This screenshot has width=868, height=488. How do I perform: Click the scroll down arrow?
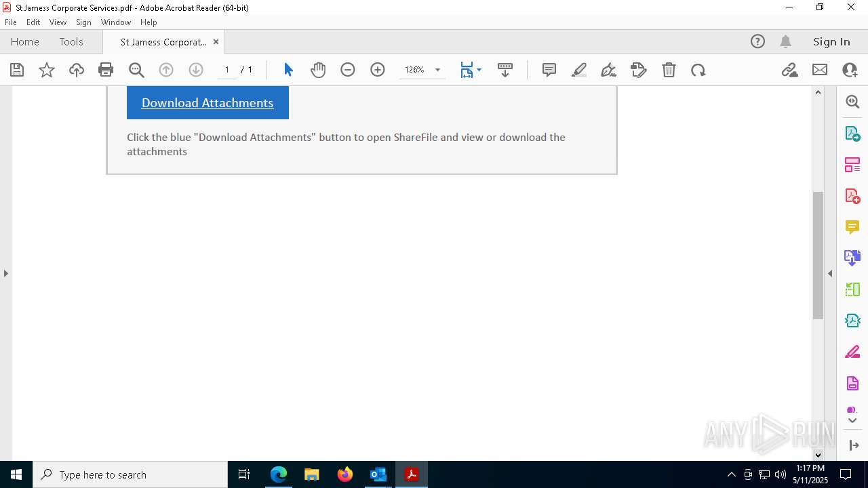point(818,455)
